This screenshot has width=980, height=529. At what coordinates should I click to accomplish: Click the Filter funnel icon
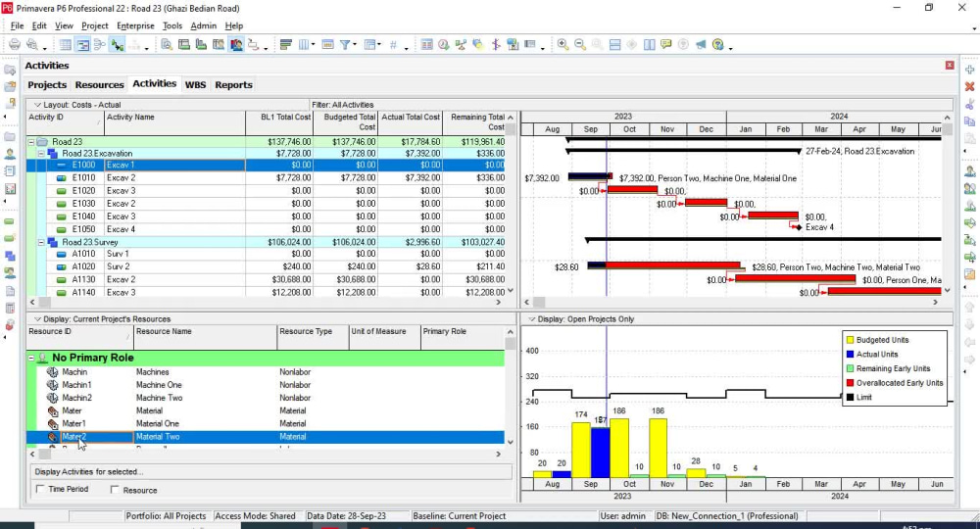coord(344,44)
